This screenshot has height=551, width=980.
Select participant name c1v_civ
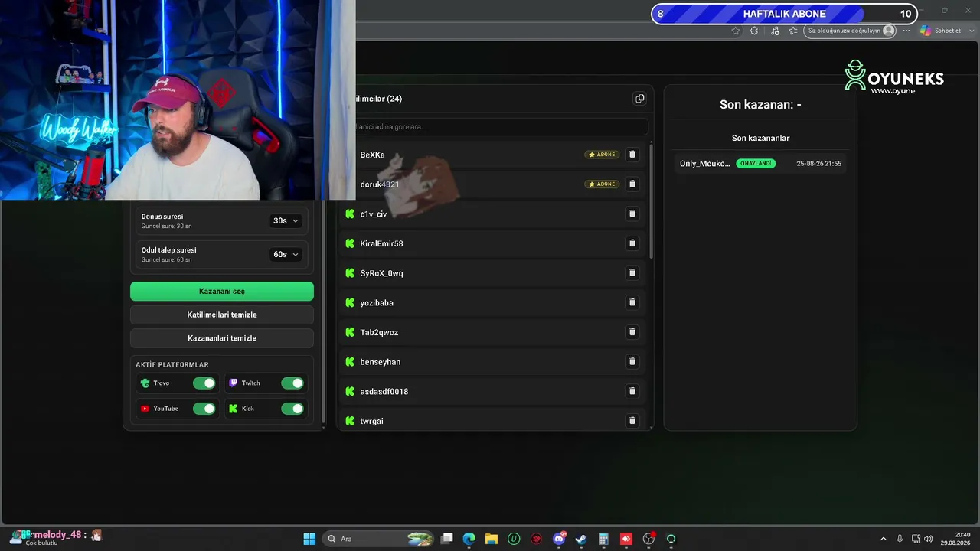374,214
